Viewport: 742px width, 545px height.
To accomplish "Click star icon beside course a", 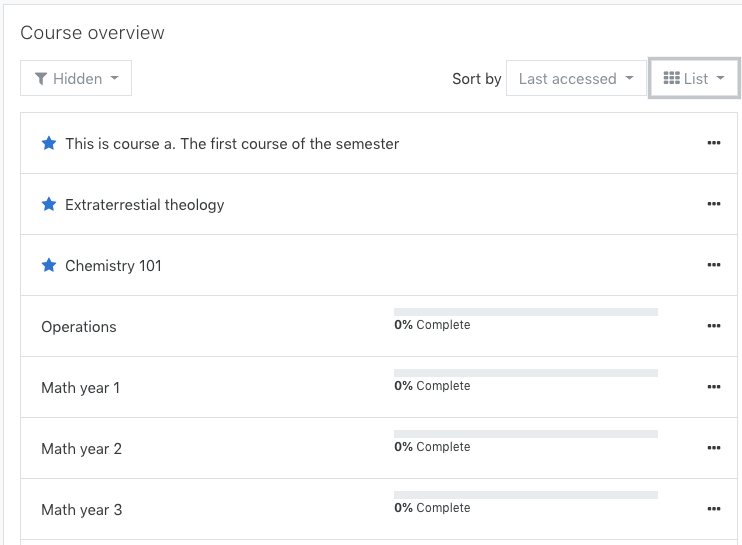I will click(x=49, y=143).
